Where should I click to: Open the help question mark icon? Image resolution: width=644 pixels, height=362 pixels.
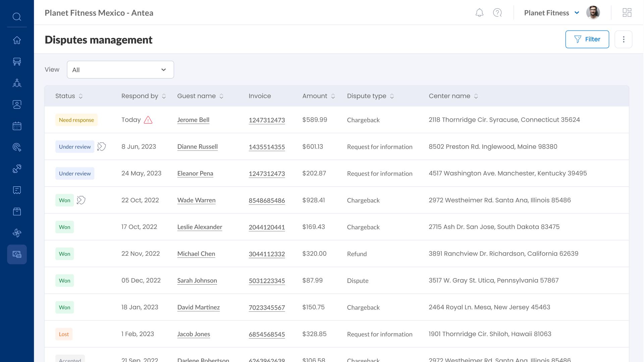497,13
